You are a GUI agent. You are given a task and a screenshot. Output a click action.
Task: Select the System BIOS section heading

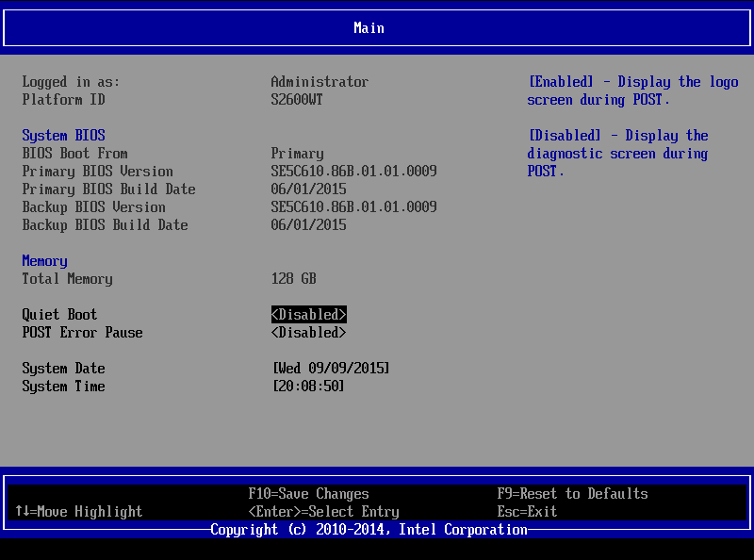[x=63, y=135]
